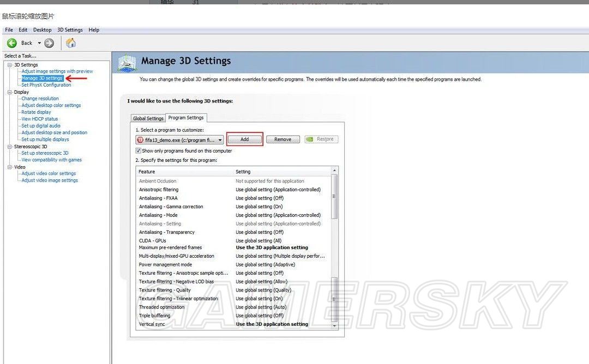Screen dimensions: 589x364
Task: Open the Desktop menu
Action: (x=42, y=29)
